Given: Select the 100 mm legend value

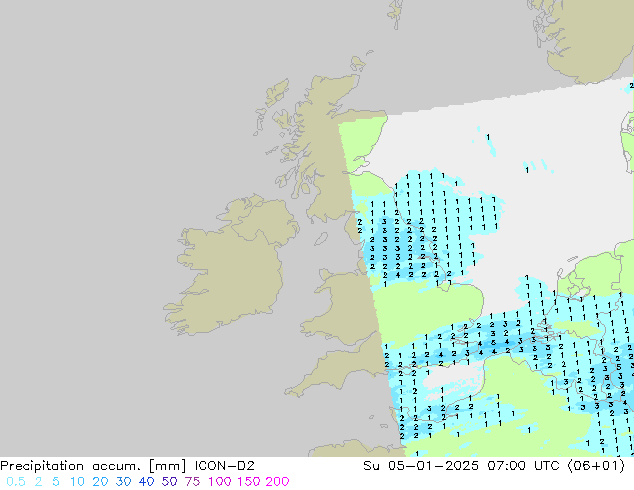Looking at the screenshot, I should [221, 482].
